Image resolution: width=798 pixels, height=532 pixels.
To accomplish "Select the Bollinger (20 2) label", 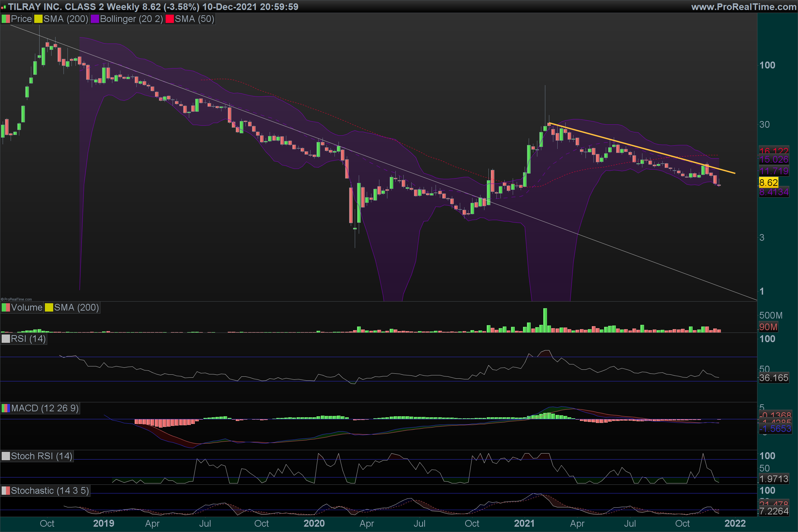I will (x=131, y=19).
